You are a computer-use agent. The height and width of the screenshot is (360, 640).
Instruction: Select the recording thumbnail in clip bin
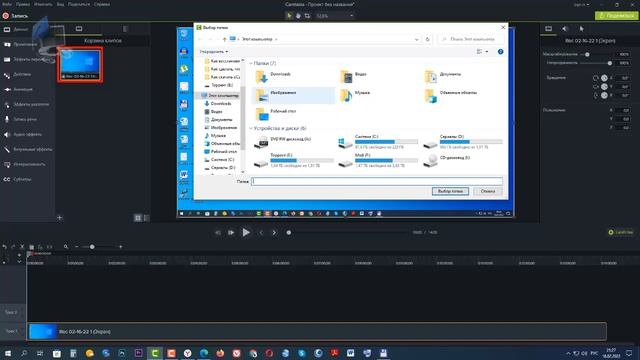[x=80, y=64]
